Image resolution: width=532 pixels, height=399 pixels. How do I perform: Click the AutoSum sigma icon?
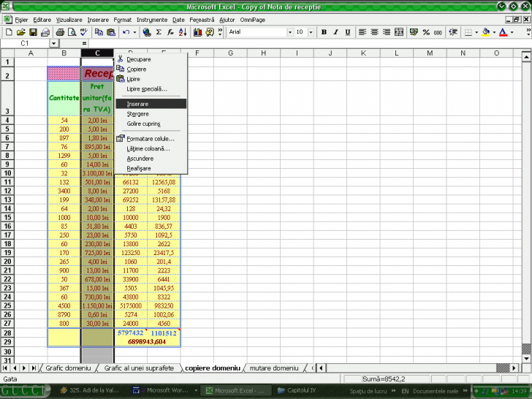point(159,32)
